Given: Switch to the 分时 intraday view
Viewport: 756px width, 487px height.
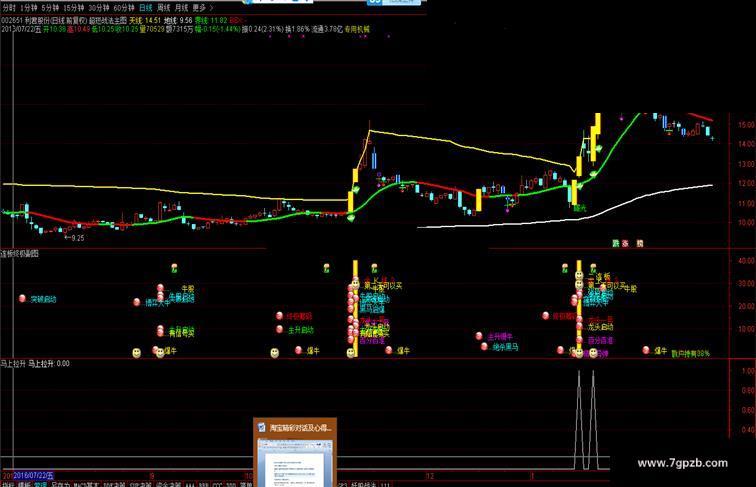Looking at the screenshot, I should [9, 8].
